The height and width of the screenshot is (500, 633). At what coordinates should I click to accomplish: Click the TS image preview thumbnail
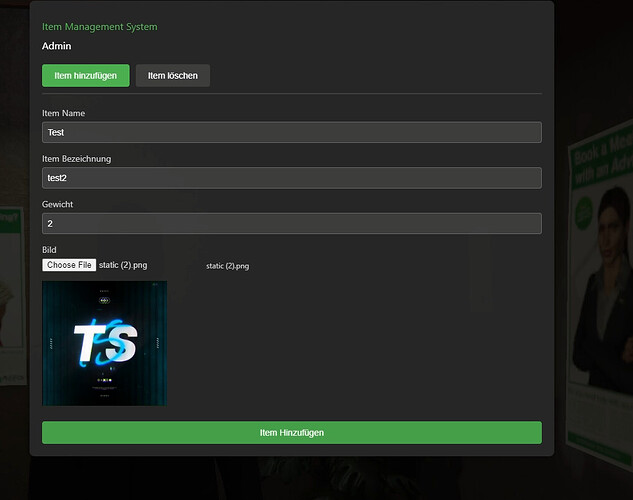coord(105,343)
